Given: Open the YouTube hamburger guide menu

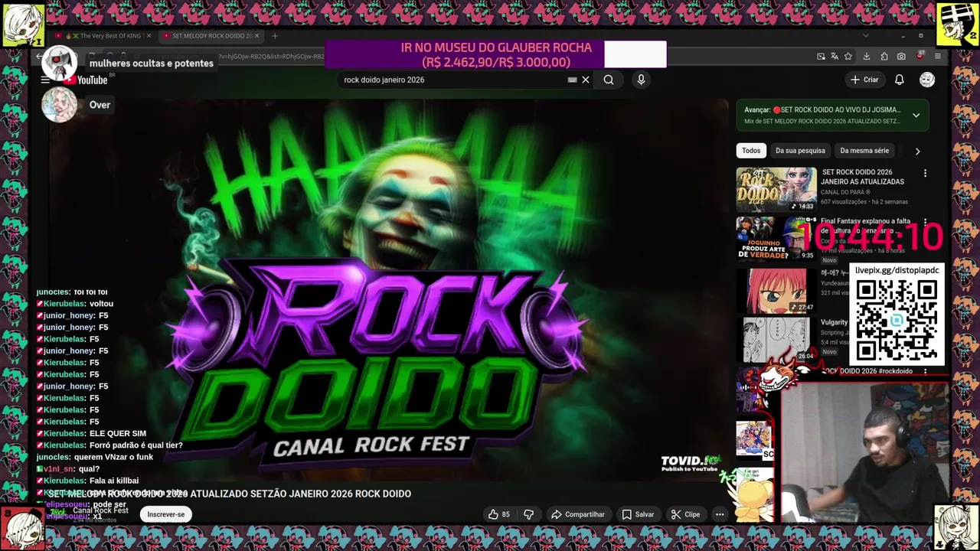Looking at the screenshot, I should [45, 80].
